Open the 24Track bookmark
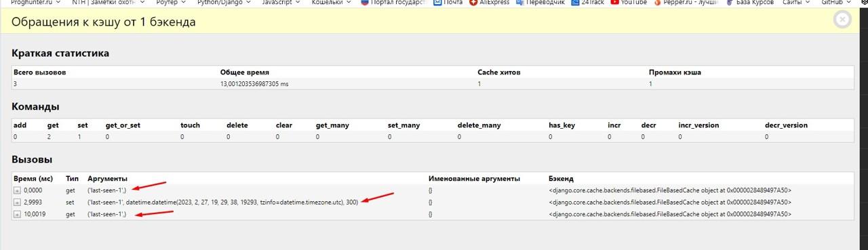This screenshot has height=250, width=868. tap(587, 3)
